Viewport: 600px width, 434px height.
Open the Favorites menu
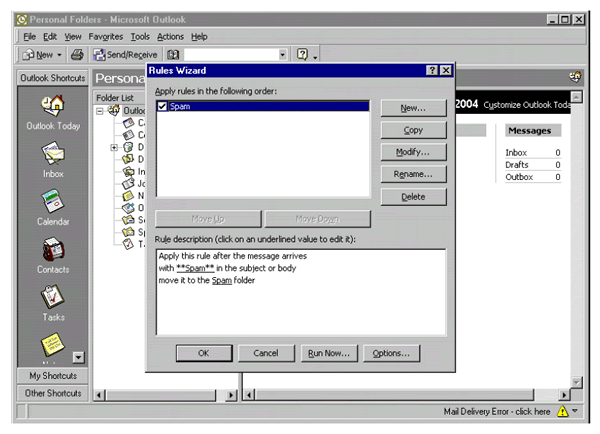click(106, 37)
